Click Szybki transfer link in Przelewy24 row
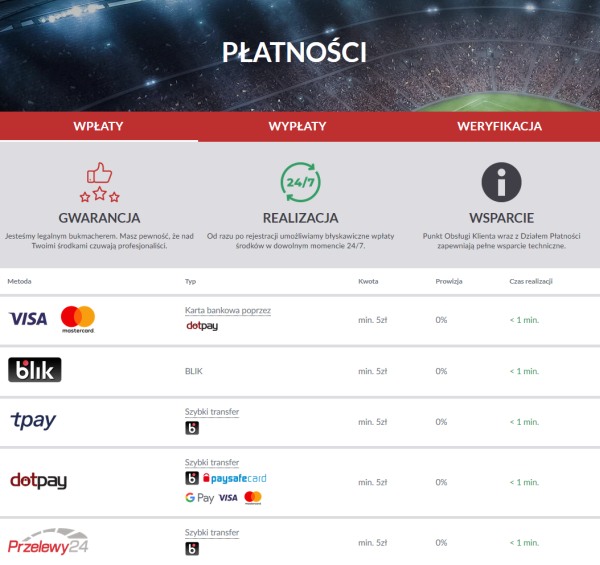The width and height of the screenshot is (600, 565). click(212, 532)
